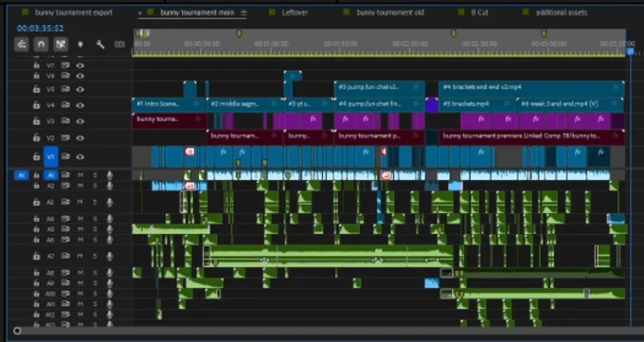The image size is (644, 342).
Task: Toggle the Linked Selection button
Action: coord(61,44)
